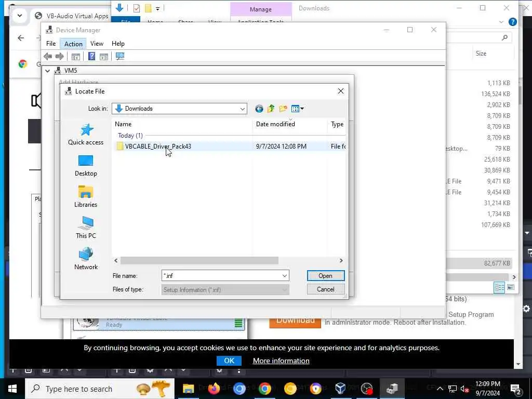Go up one folder level in Locate File

point(271,109)
